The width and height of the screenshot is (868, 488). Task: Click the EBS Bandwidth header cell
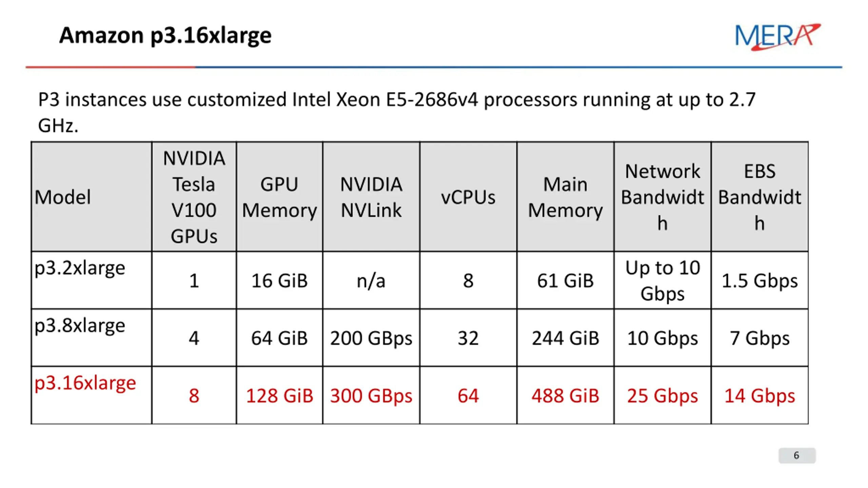760,197
